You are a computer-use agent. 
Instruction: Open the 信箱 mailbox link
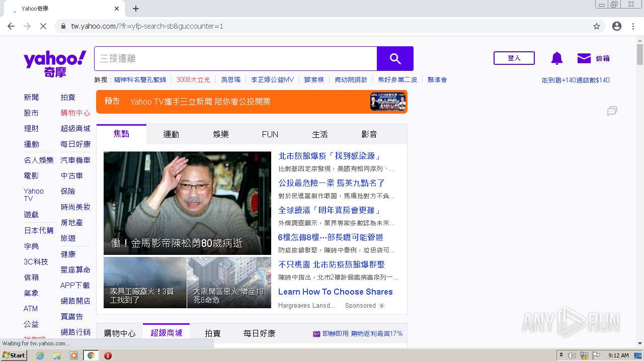point(603,58)
